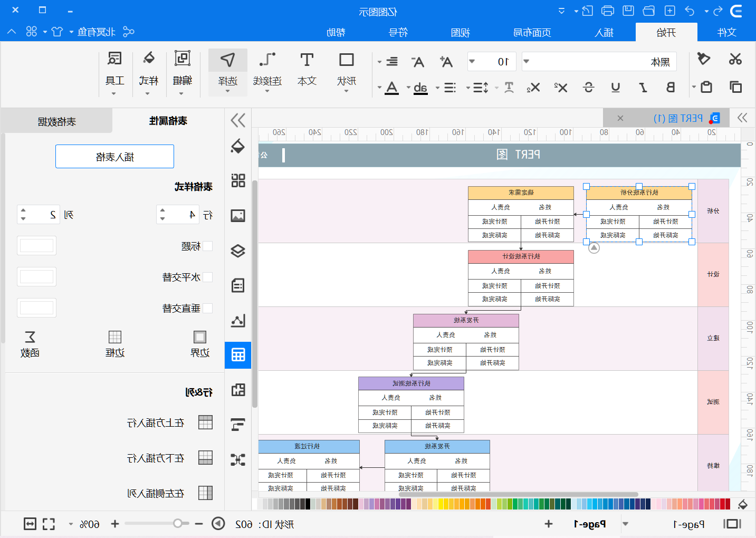Toggle Underline formatting
This screenshot has height=538, width=756.
[x=616, y=88]
